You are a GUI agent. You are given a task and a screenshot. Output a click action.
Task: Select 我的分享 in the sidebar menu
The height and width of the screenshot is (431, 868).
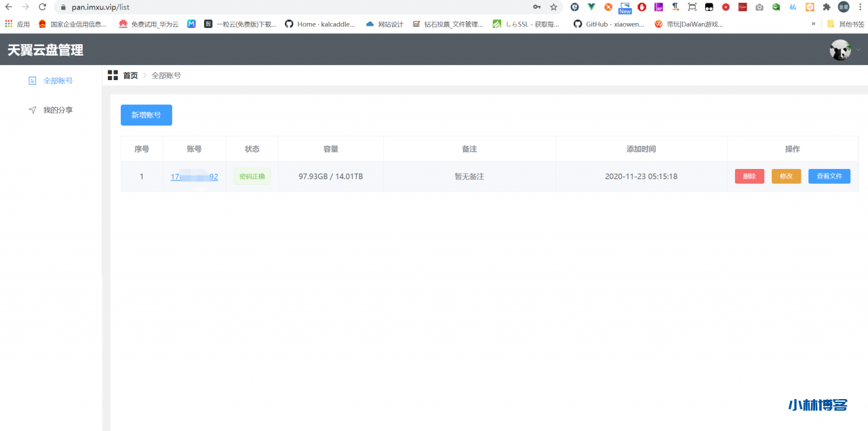[x=58, y=110]
